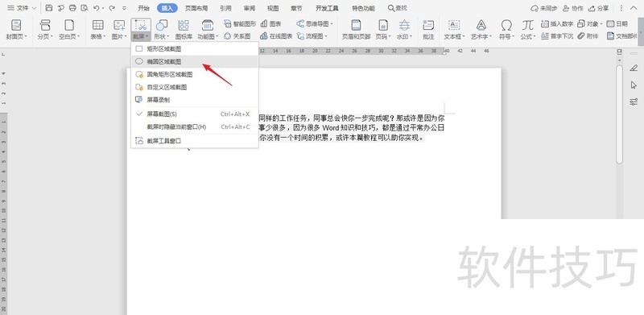This screenshot has height=315, width=644.
Task: Click the Redo arrow icon
Action: (111, 8)
